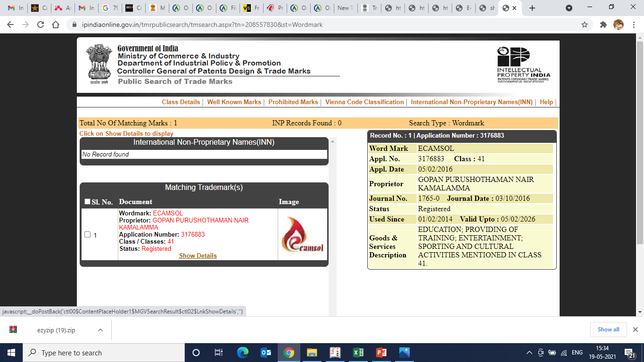Screen dimensions: 644x362
Task: Open the Chrome extensions puzzle icon
Action: 603,25
